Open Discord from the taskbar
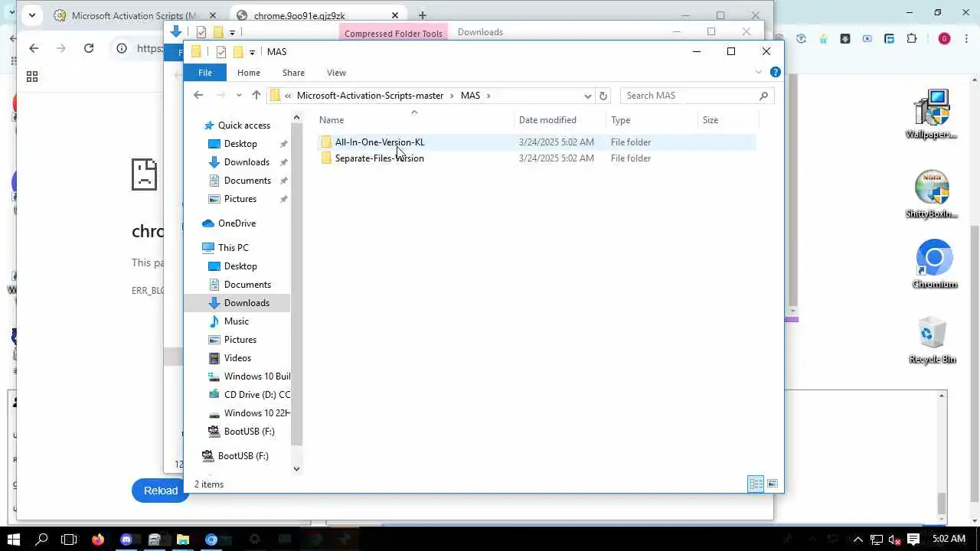The image size is (980, 551). click(126, 540)
